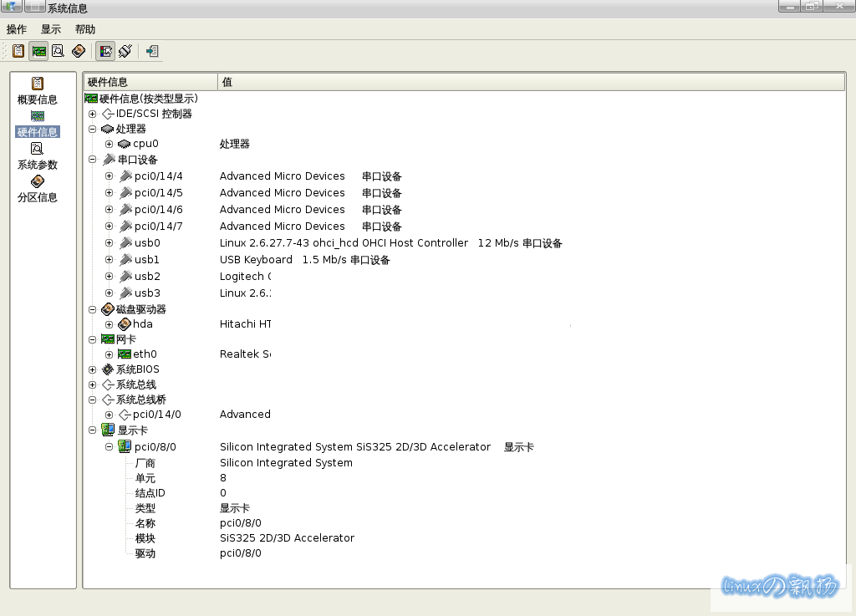Expand the IDE/SCSI 控制器 tree node

(x=93, y=114)
